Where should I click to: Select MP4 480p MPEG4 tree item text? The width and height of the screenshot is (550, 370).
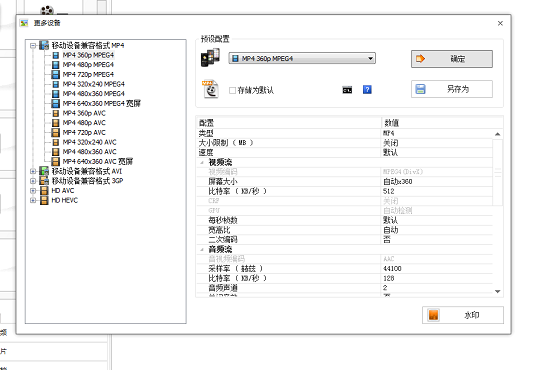(88, 65)
